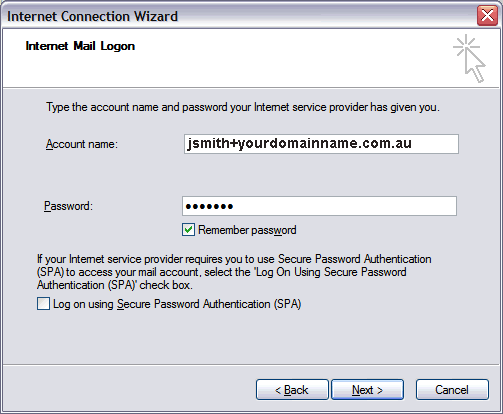Focus the Password input field
The height and width of the screenshot is (414, 503).
tap(319, 206)
